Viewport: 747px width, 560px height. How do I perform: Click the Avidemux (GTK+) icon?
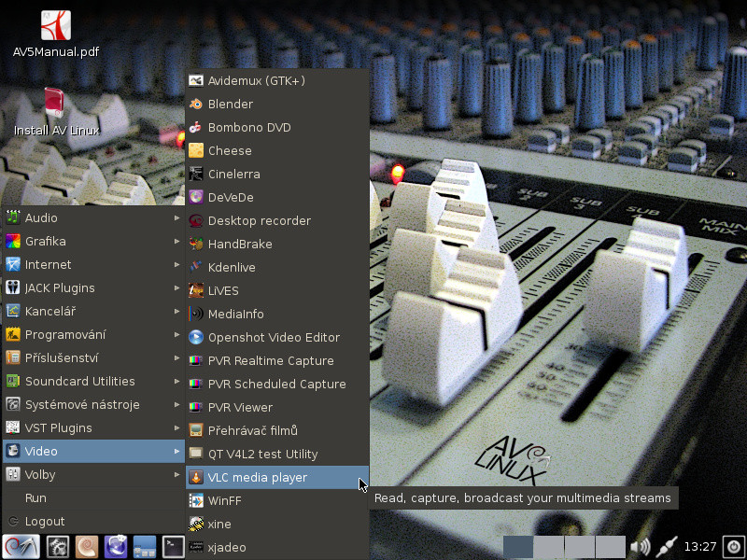pyautogui.click(x=196, y=80)
